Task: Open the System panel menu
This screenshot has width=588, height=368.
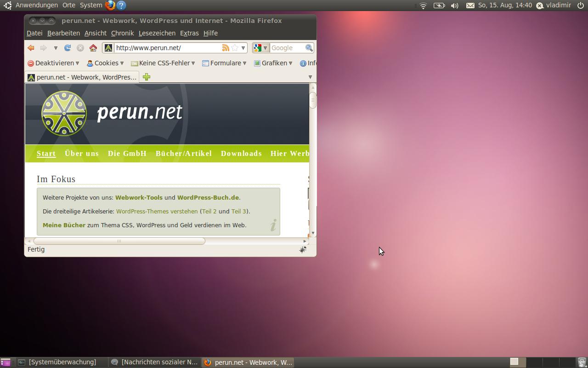Action: pos(91,6)
